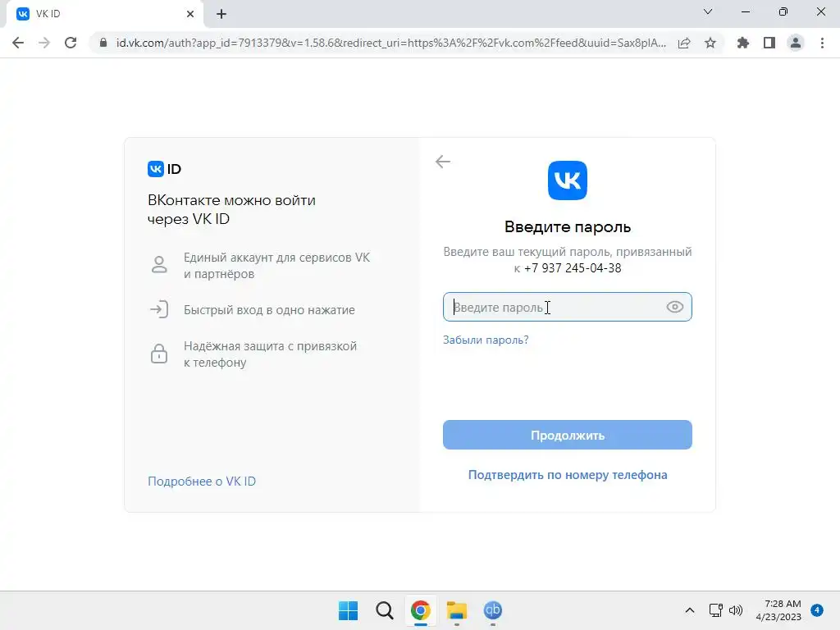Screen dimensions: 840x630
Task: Click the person icon beside 'Единый аккаунт'
Action: coord(159,265)
